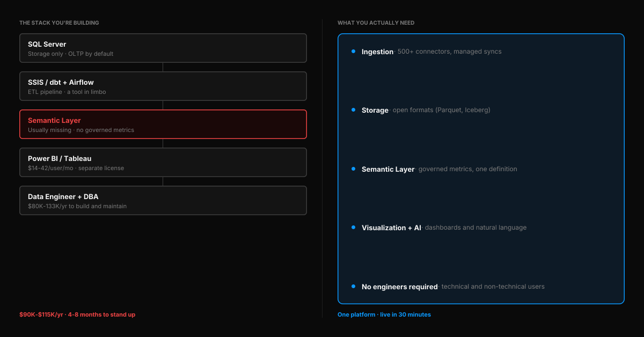Click the blue bullet beside Visualization + AI
This screenshot has width=644, height=337.
click(x=353, y=228)
